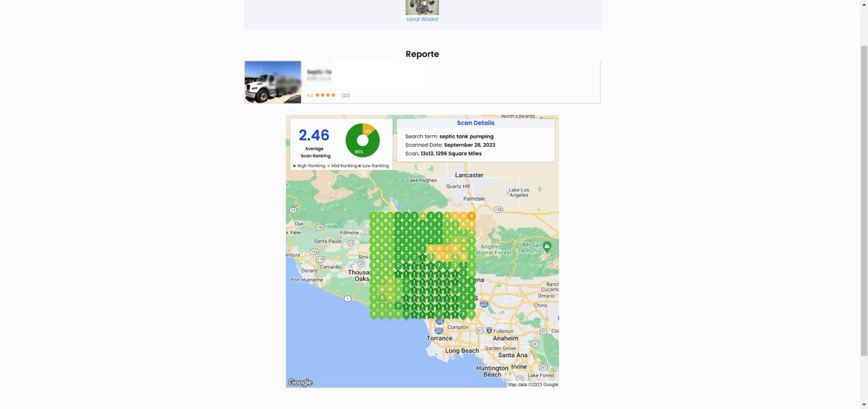Click the septic truck business photo
The height and width of the screenshot is (409, 868).
coord(273,82)
